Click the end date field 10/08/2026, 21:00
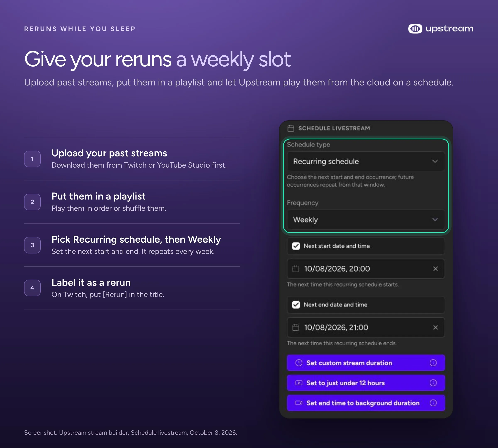This screenshot has width=498, height=448. point(366,328)
